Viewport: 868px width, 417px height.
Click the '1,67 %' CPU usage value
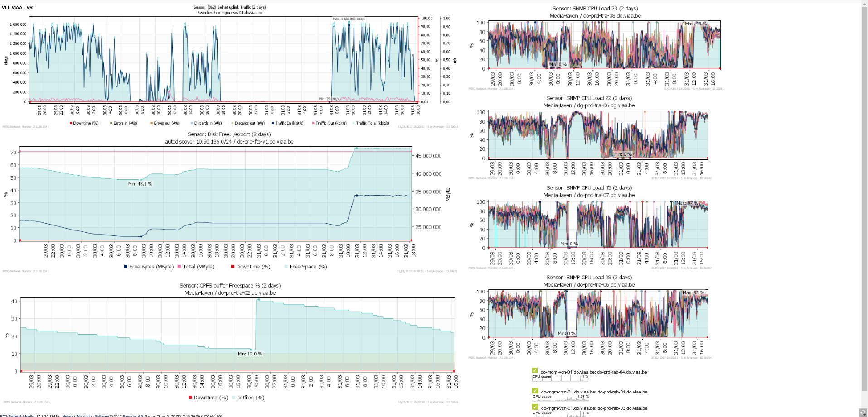[x=583, y=397]
